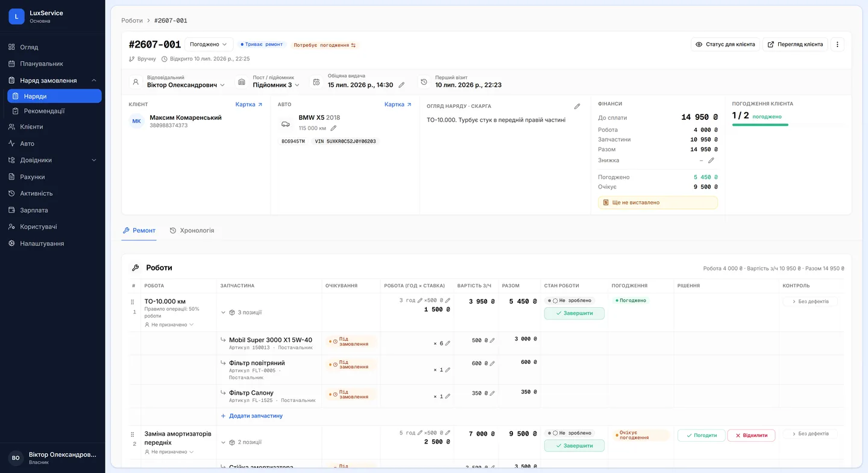
Task: Grab drag handle of ТО-10.000 км row
Action: click(133, 302)
